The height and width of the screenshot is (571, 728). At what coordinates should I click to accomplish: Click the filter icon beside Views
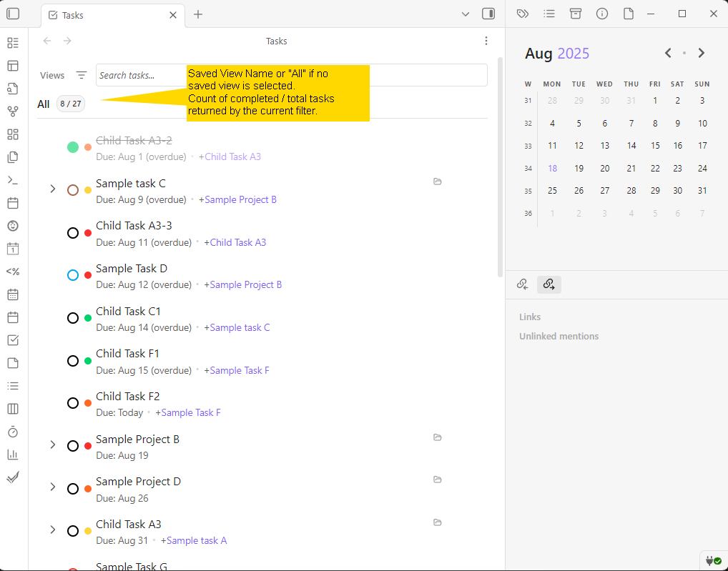pyautogui.click(x=82, y=75)
